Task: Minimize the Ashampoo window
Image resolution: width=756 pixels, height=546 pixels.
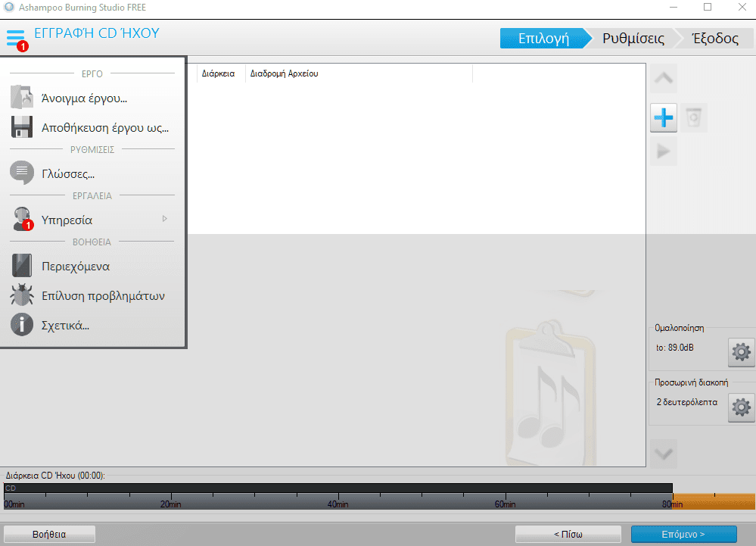Action: tap(674, 8)
